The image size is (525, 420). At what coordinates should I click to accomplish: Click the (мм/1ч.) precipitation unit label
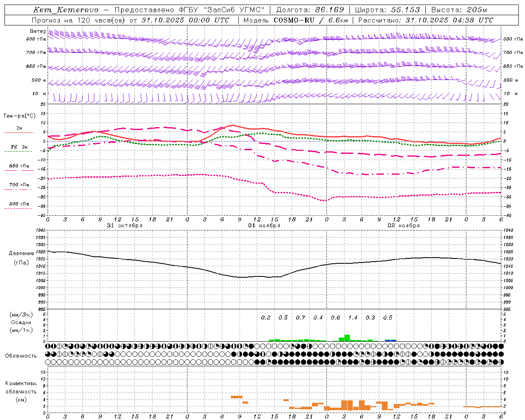(21, 330)
